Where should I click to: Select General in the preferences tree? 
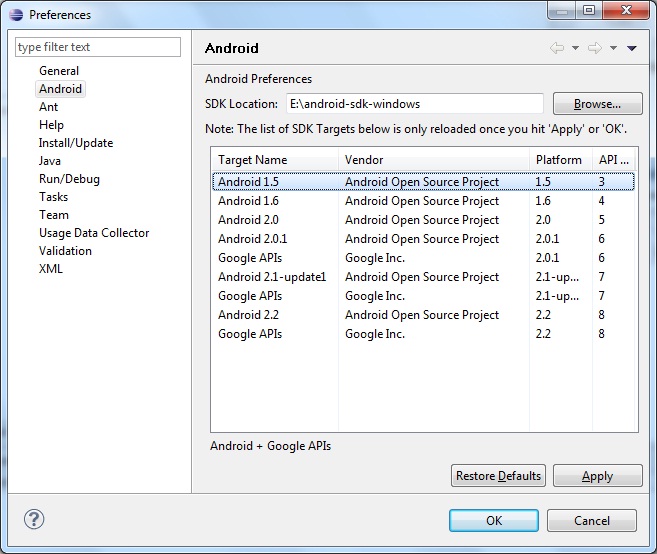(x=59, y=71)
